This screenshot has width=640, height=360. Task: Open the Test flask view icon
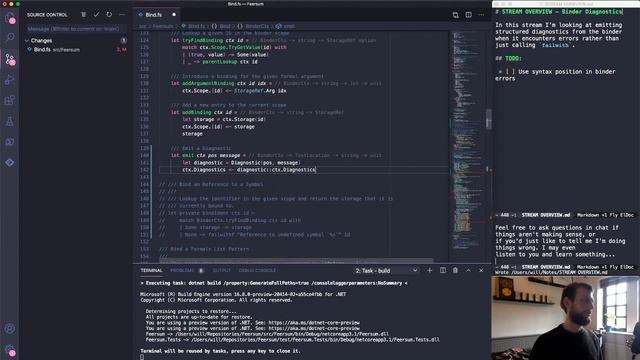pyautogui.click(x=9, y=121)
